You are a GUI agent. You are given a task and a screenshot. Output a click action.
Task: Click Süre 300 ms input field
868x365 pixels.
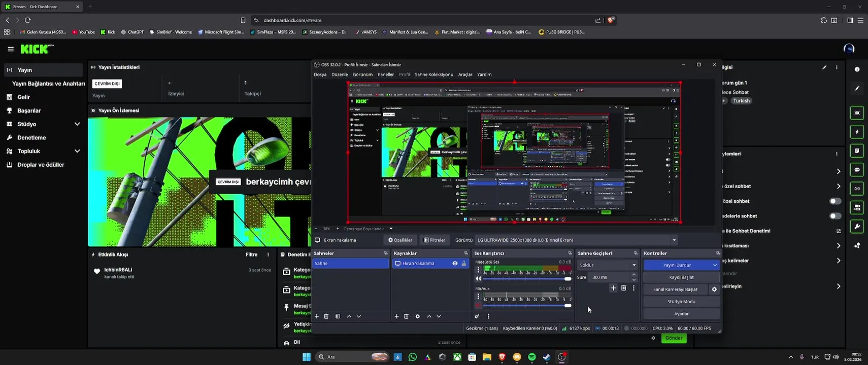609,277
